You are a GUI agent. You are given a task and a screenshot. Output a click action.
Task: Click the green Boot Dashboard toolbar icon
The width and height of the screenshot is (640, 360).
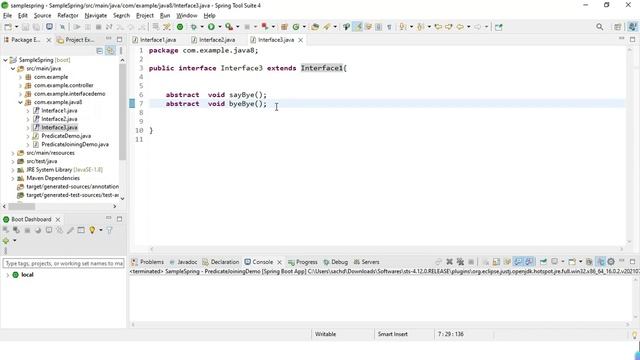180,27
